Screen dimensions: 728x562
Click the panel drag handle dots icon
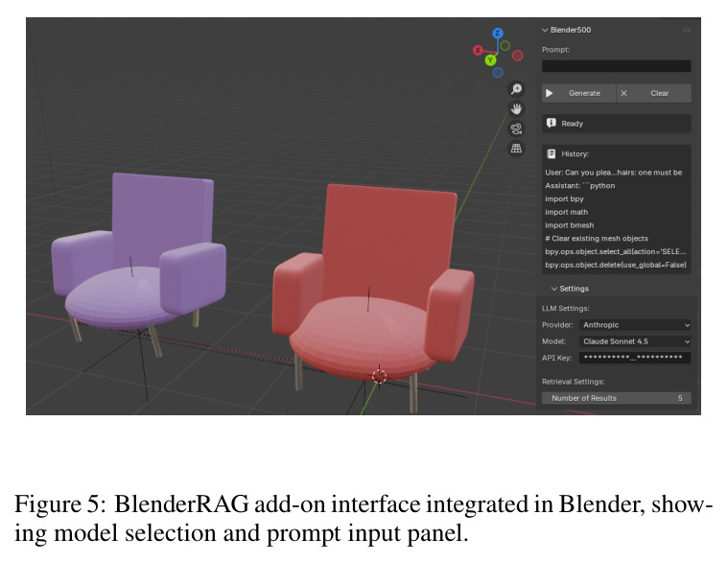point(687,30)
